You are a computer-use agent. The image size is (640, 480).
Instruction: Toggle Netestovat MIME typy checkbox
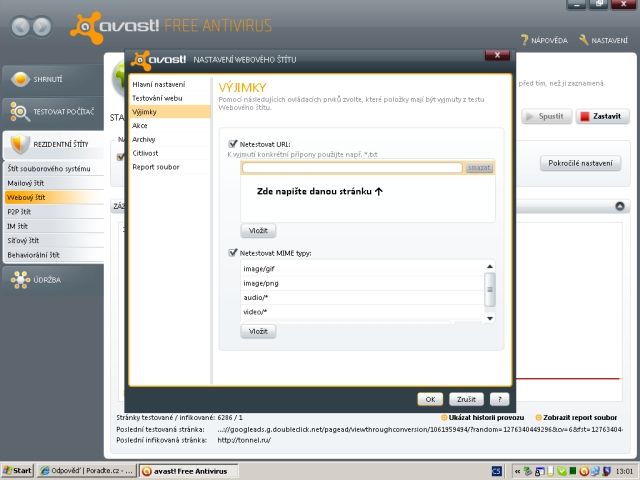[x=233, y=253]
